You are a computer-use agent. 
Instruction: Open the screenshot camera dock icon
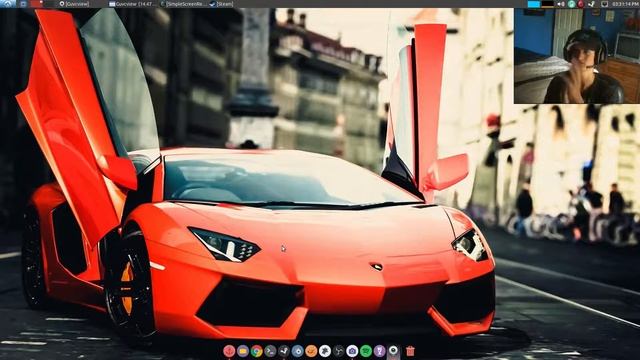pyautogui.click(x=352, y=351)
